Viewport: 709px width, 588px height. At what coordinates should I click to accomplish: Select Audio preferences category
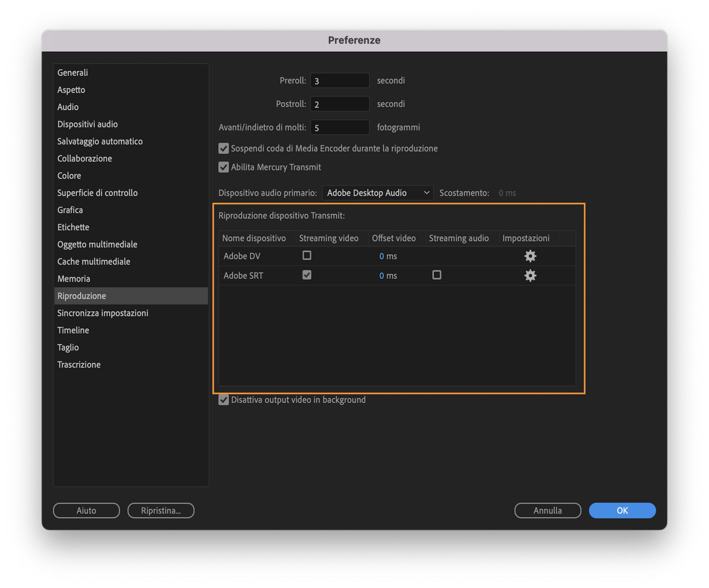(131, 107)
